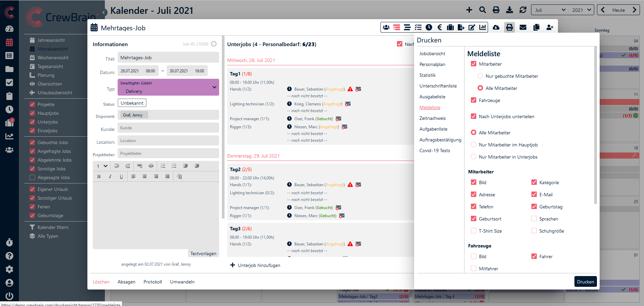Click the Löschen link
Image resolution: width=644 pixels, height=306 pixels.
coord(101,282)
